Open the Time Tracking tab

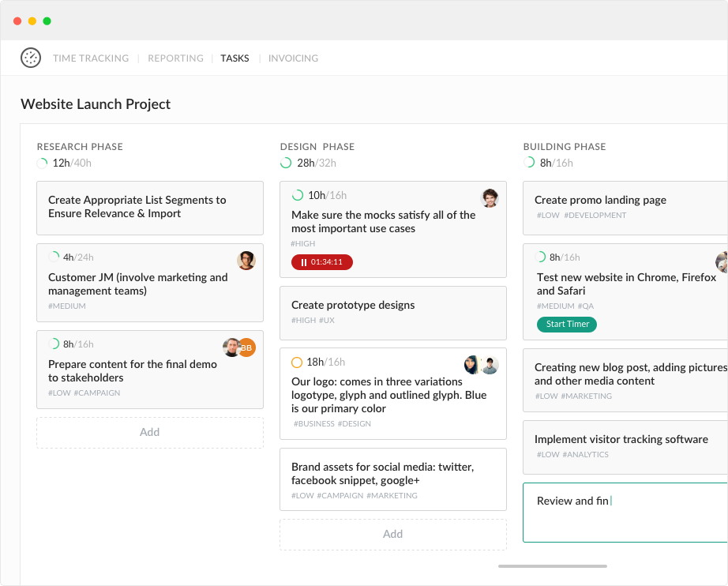(x=91, y=58)
